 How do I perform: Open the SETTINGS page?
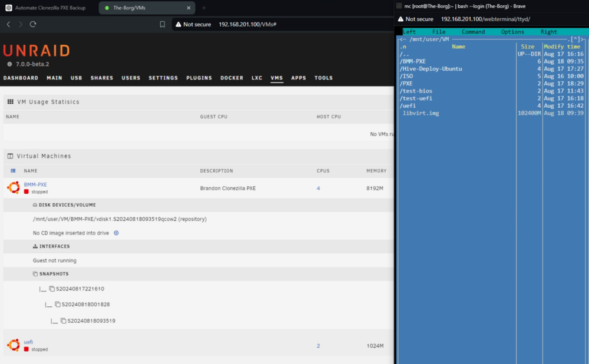163,78
